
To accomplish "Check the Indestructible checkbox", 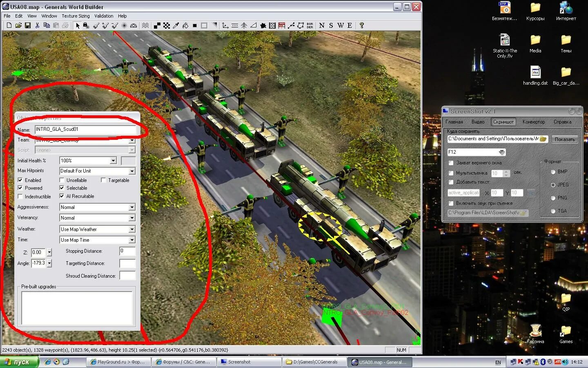I will (20, 197).
